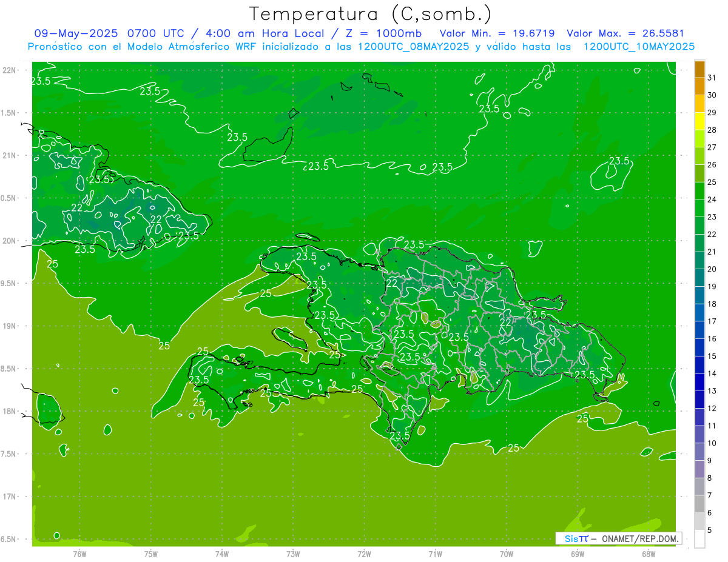The width and height of the screenshot is (728, 562).
Task: Click the legend scale number 14
Action: [712, 373]
